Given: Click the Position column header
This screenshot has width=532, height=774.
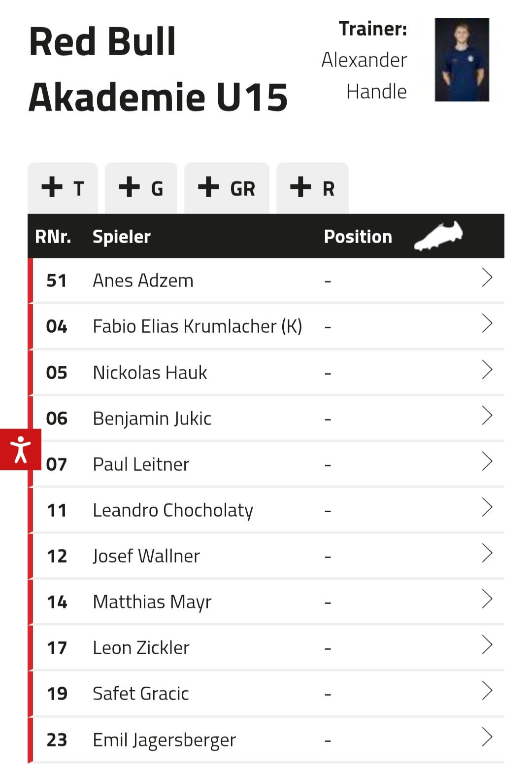Looking at the screenshot, I should coord(358,237).
